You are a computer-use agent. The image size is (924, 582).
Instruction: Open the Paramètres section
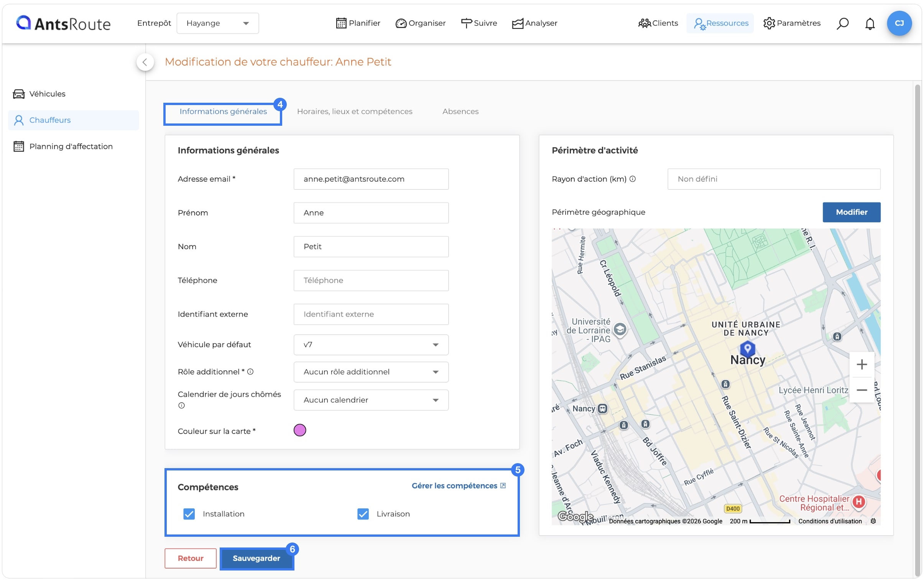click(x=791, y=23)
